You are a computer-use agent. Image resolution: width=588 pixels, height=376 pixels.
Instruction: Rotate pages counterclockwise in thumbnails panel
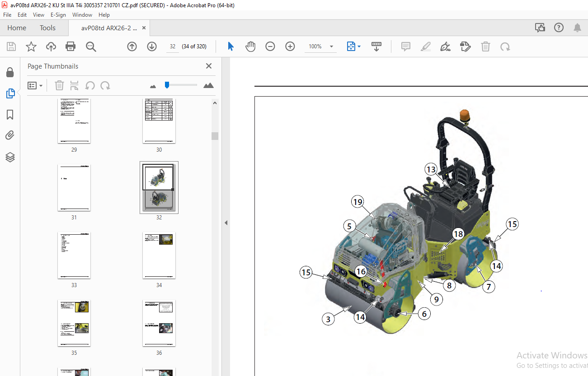[x=90, y=85]
